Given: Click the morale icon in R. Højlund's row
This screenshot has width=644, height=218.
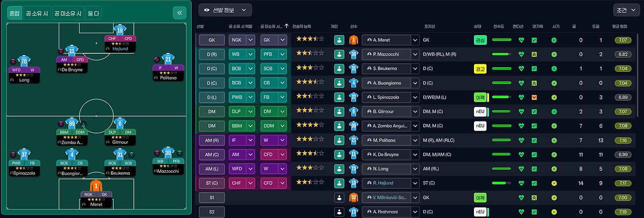Looking at the screenshot, I should point(554,183).
